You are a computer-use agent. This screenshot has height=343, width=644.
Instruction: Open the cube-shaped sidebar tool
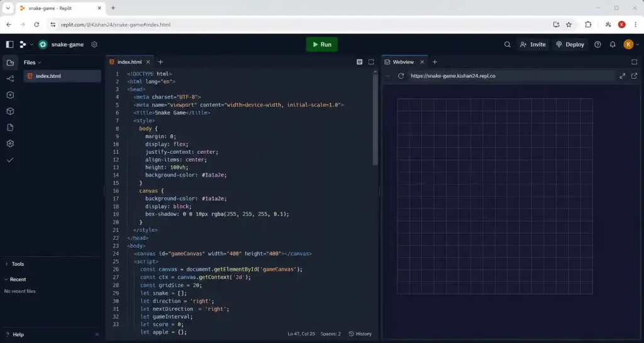(10, 111)
